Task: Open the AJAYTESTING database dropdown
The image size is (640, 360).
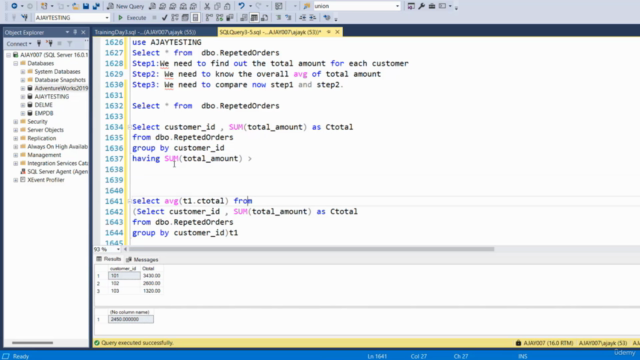Action: point(107,18)
